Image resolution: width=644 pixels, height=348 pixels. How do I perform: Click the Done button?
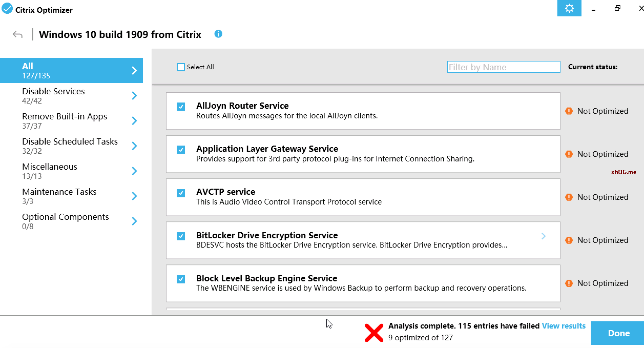(x=617, y=333)
